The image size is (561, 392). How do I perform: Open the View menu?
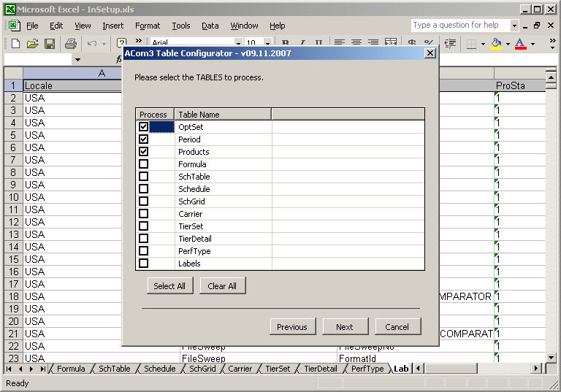[83, 26]
